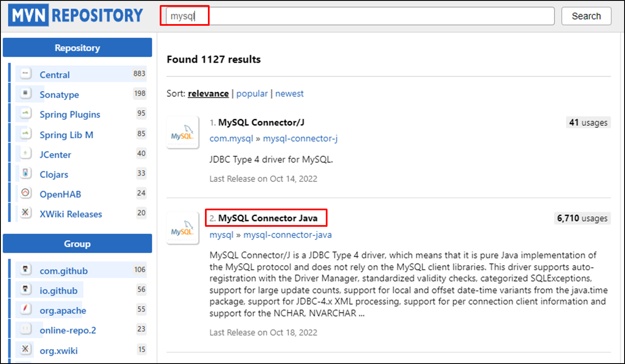The height and width of the screenshot is (364, 625).
Task: Click the Sonatype repository icon
Action: pyautogui.click(x=26, y=93)
